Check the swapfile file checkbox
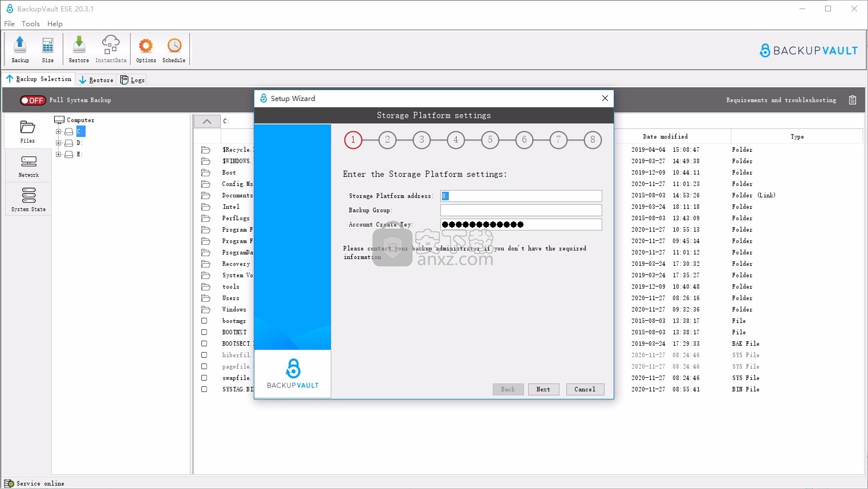Image resolution: width=868 pixels, height=489 pixels. pos(204,378)
